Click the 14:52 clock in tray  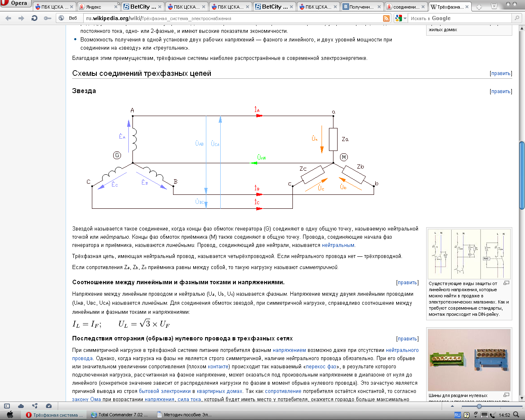click(x=504, y=415)
